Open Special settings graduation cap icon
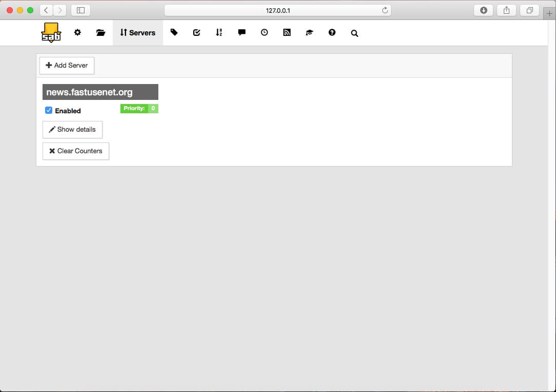This screenshot has width=556, height=392. point(310,33)
